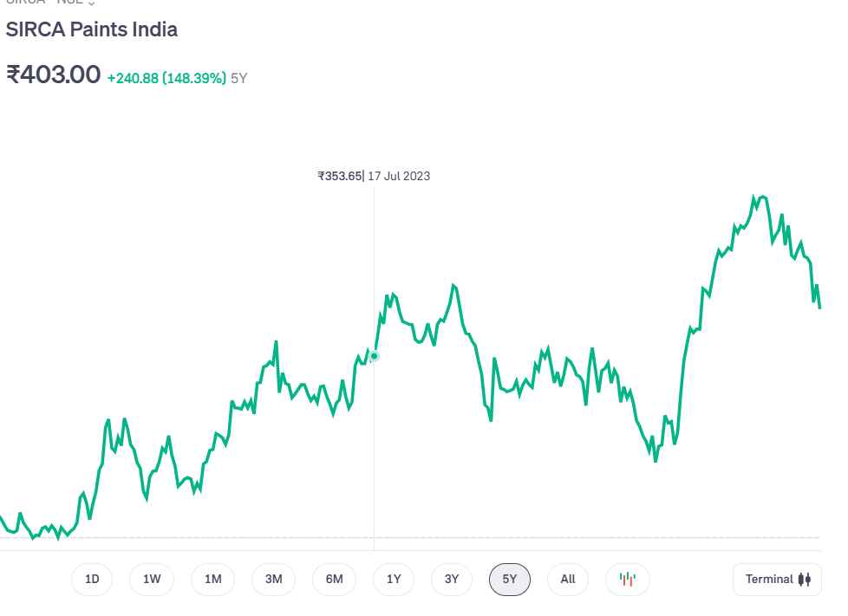The height and width of the screenshot is (616, 848).
Task: Select the 1M time range
Action: (212, 579)
